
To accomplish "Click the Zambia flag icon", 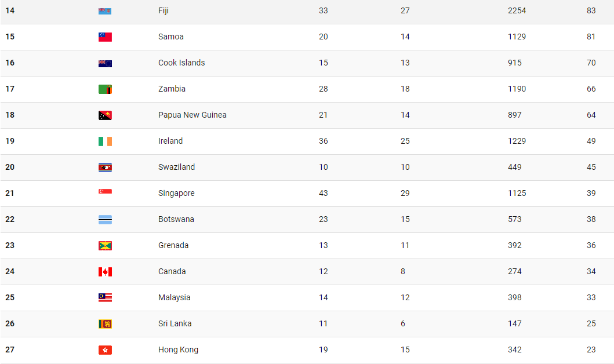I will pos(105,89).
